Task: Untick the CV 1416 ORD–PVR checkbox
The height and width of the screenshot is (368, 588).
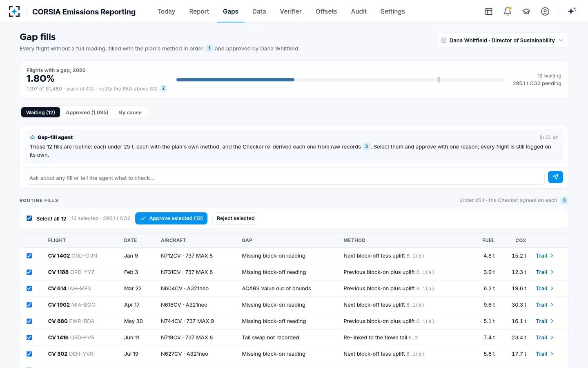Action: 29,338
